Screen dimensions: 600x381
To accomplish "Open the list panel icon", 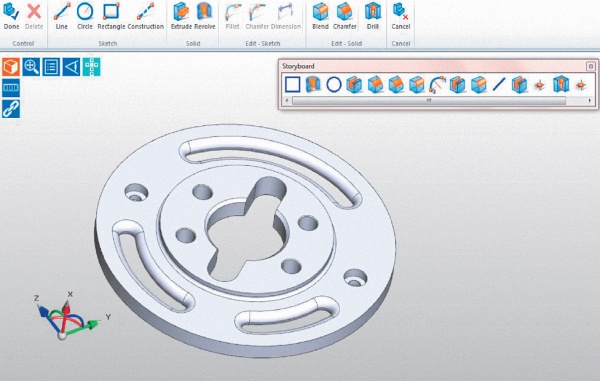I will tap(51, 67).
